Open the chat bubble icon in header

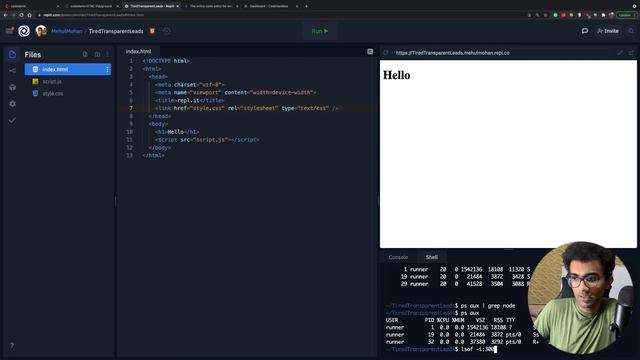(584, 31)
